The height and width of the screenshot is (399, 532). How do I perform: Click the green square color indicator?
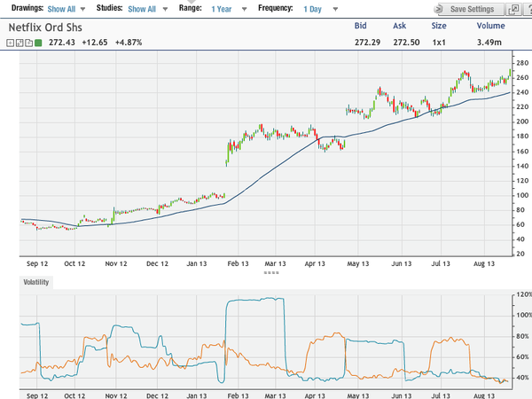pos(38,43)
